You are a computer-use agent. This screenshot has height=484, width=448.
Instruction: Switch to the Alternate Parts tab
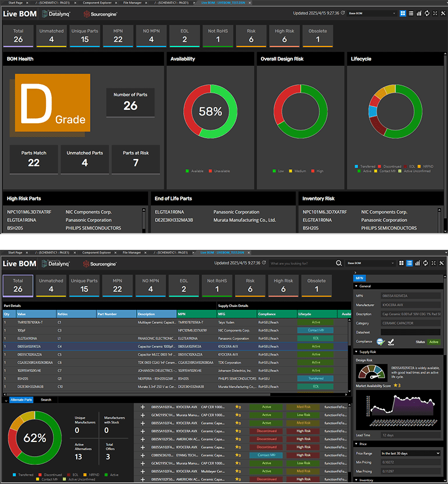[x=21, y=400]
